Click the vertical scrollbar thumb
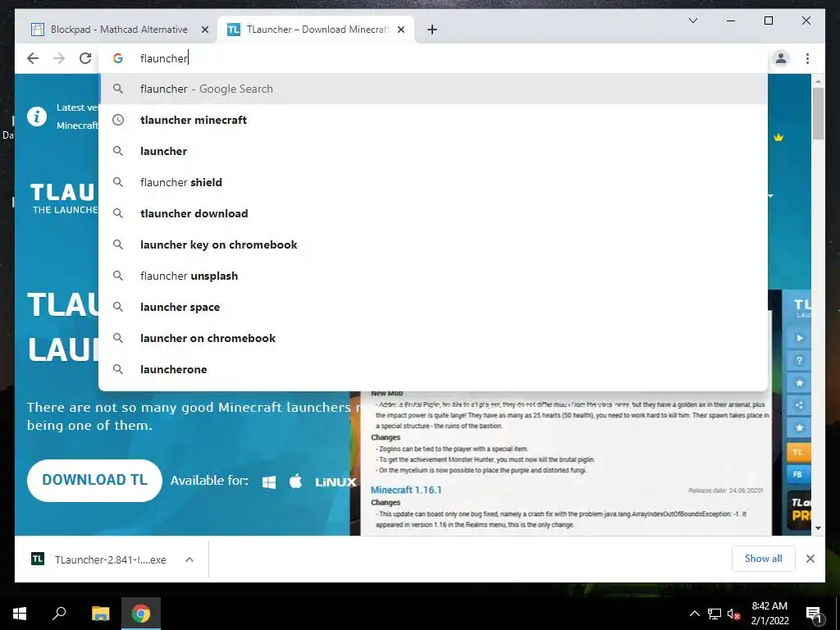This screenshot has height=630, width=840. point(818,113)
